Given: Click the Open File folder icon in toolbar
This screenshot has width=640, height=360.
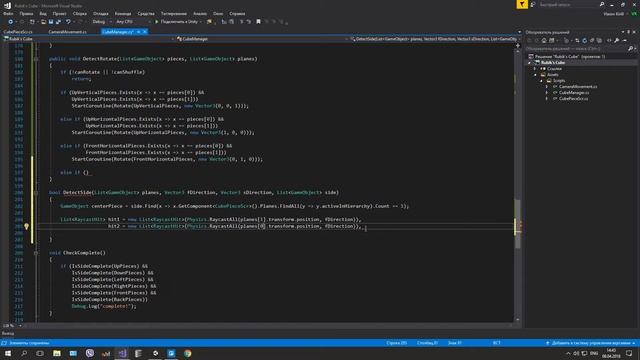Looking at the screenshot, I should tap(43, 22).
